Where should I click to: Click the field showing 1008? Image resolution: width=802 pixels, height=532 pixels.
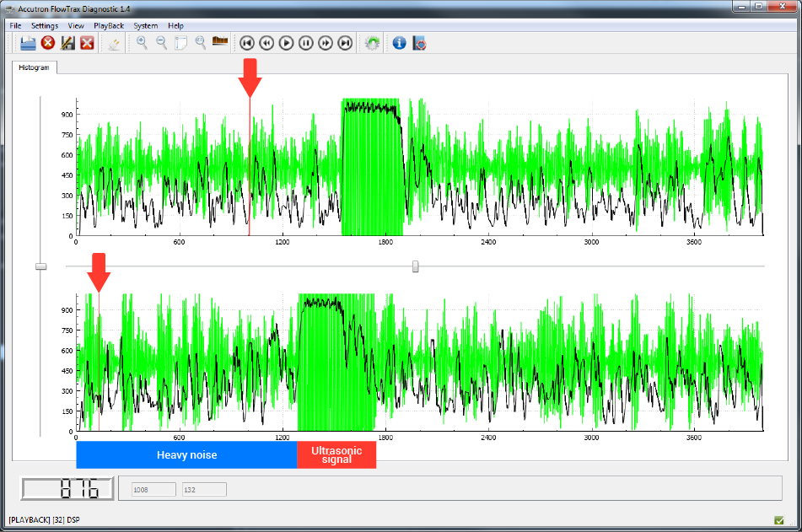152,489
